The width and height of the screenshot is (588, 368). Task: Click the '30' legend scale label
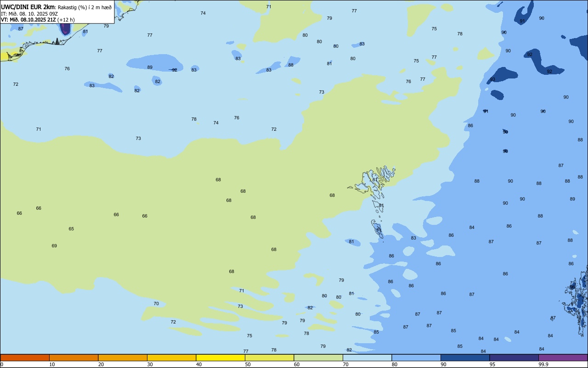[x=150, y=364]
